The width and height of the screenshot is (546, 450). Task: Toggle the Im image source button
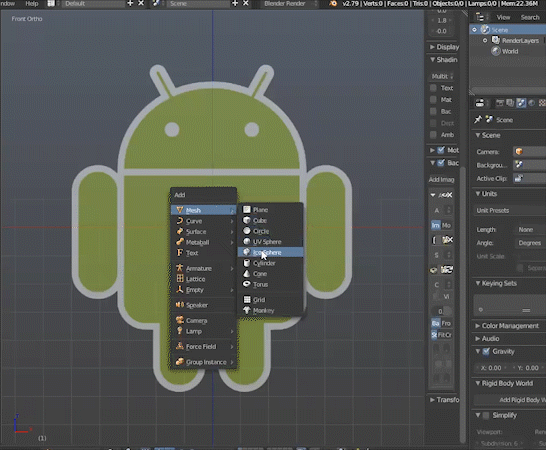pos(436,225)
